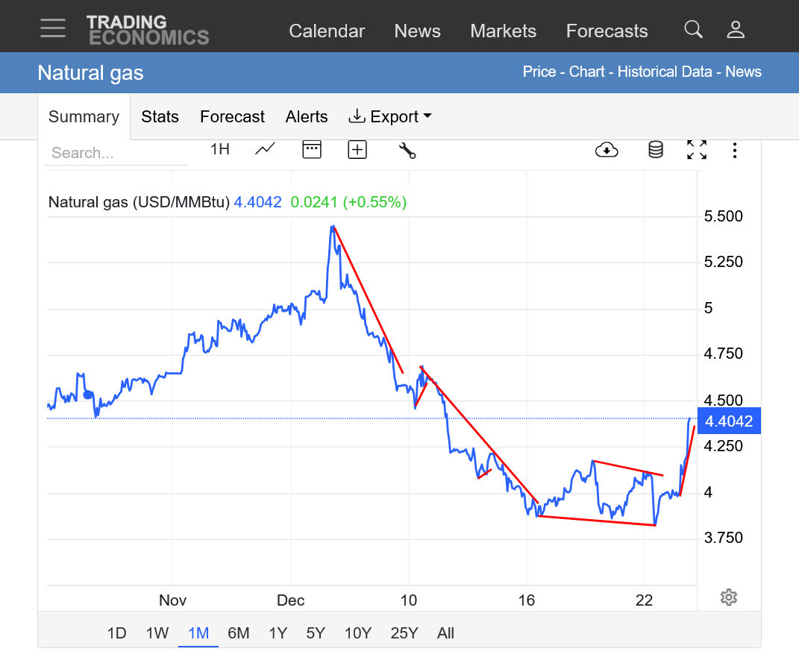
Task: Open the 1H interval selector
Action: [x=219, y=149]
